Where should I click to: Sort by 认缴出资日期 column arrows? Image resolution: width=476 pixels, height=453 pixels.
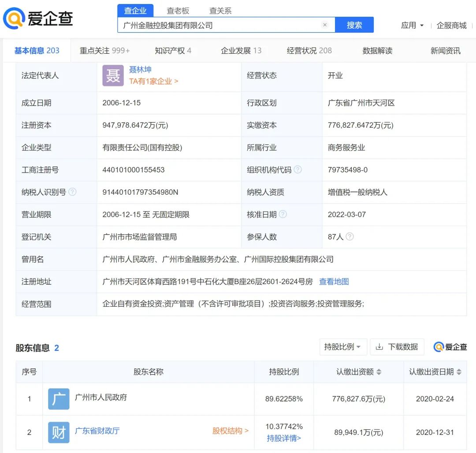pos(459,372)
